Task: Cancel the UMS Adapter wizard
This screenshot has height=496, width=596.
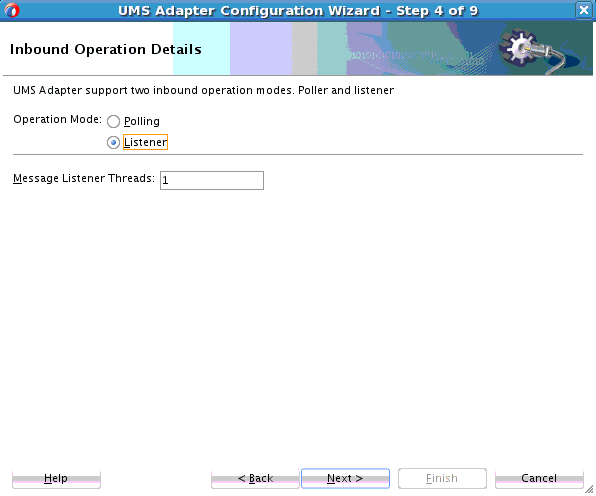Action: pos(539,479)
